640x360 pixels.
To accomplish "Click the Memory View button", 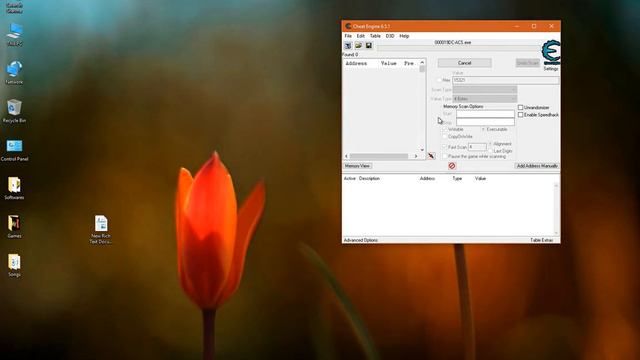I will pos(357,166).
